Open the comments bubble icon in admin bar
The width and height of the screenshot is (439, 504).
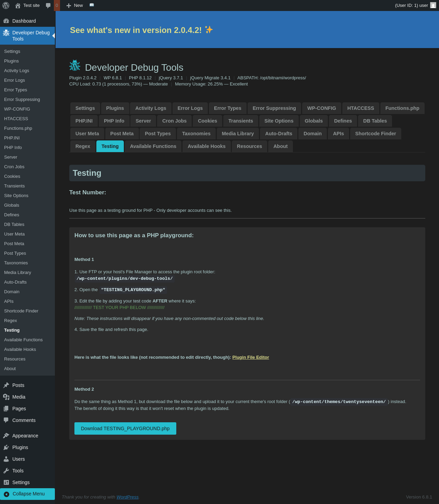coord(48,5)
